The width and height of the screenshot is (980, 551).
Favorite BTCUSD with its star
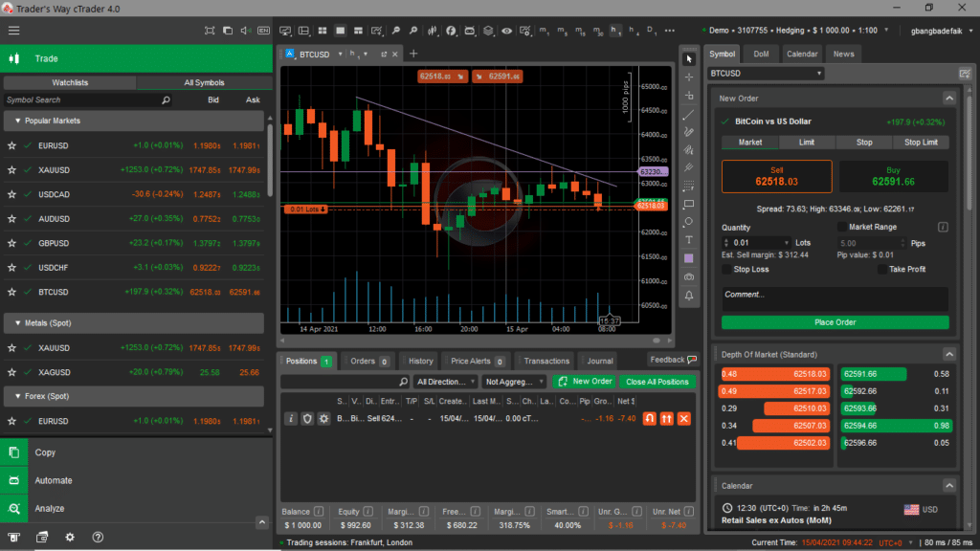(11, 292)
